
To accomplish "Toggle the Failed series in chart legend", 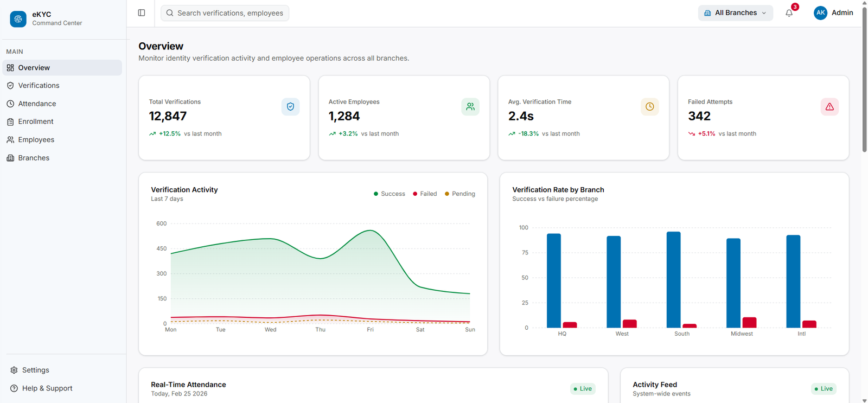I will (425, 194).
